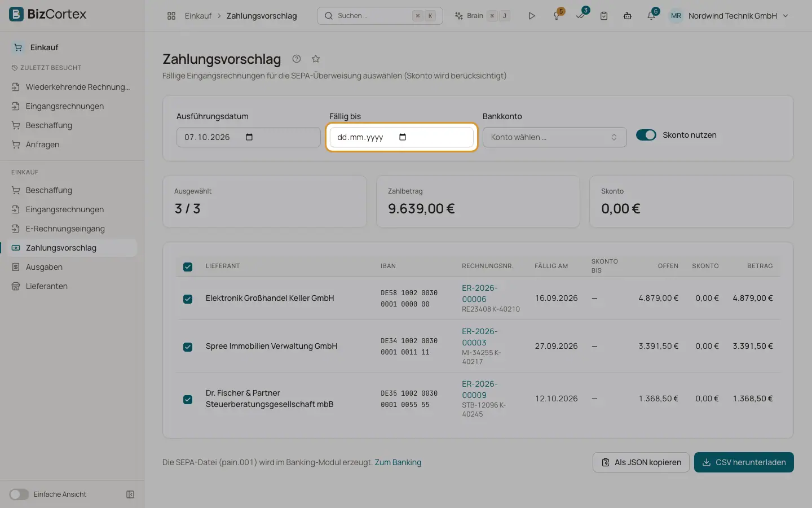Screen dimensions: 812x508
Task: Open the Ausführungsdatum calendar picker icon
Action: (249, 137)
